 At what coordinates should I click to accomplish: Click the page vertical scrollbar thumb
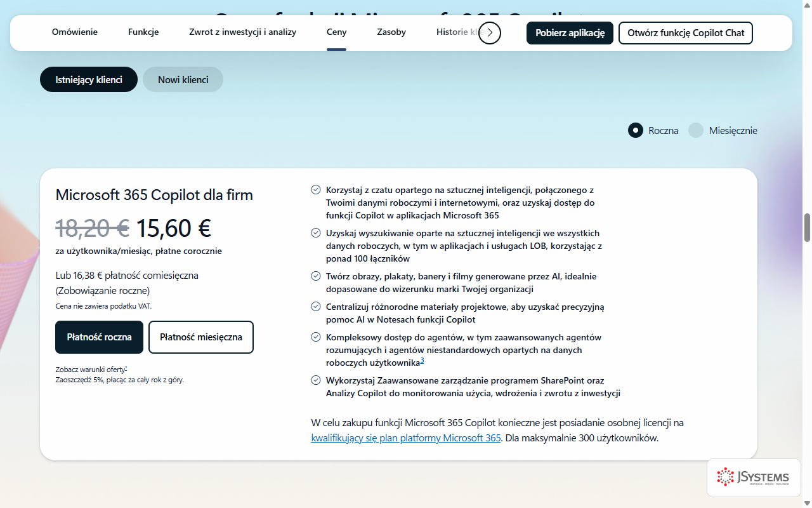[x=808, y=228]
